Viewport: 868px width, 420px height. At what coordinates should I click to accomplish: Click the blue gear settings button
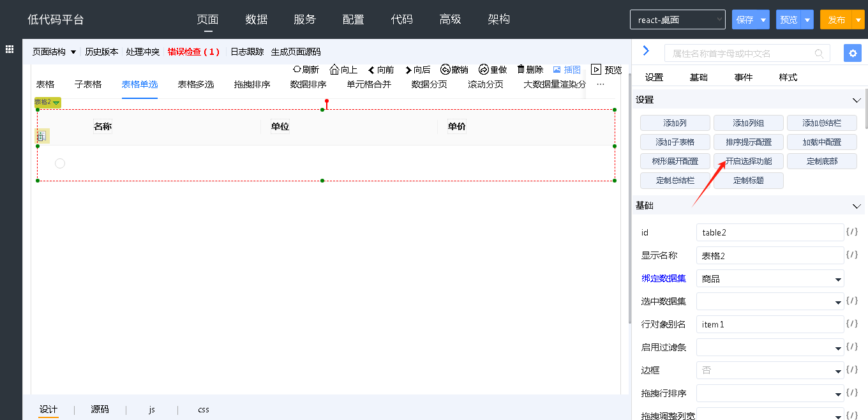pyautogui.click(x=853, y=53)
